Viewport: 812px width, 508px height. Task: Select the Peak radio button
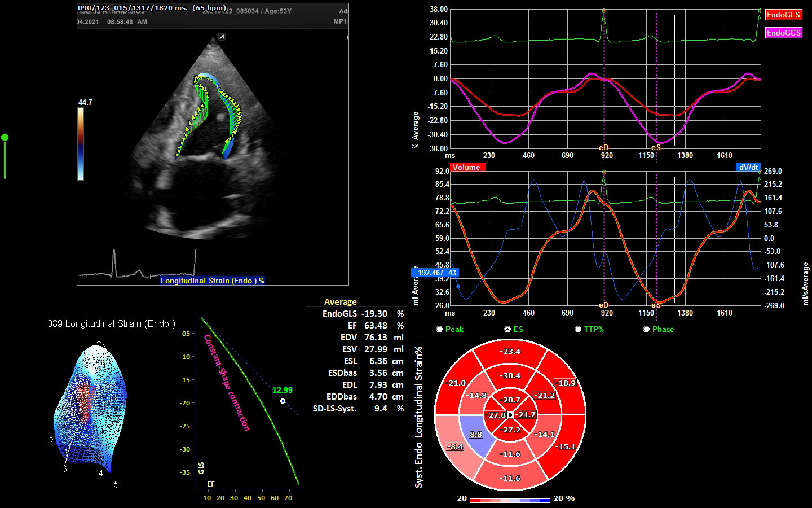click(x=439, y=329)
